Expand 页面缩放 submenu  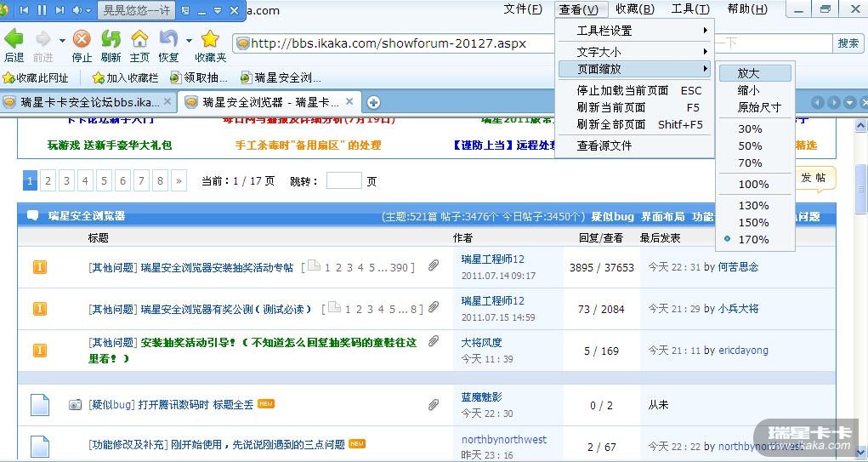coord(635,69)
